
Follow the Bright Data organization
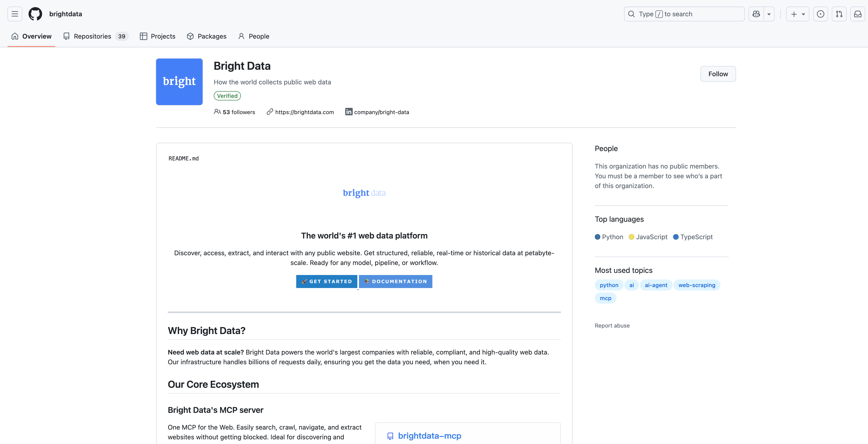coord(718,74)
